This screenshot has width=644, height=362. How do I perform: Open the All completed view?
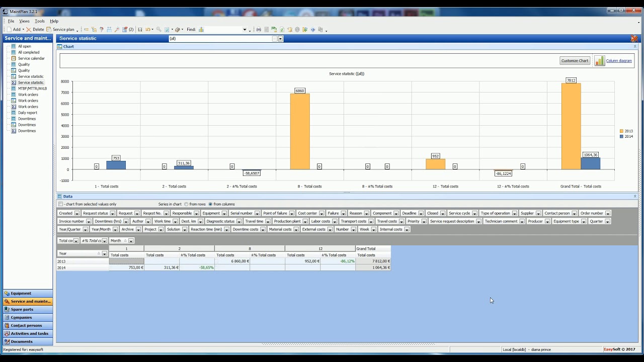[29, 52]
